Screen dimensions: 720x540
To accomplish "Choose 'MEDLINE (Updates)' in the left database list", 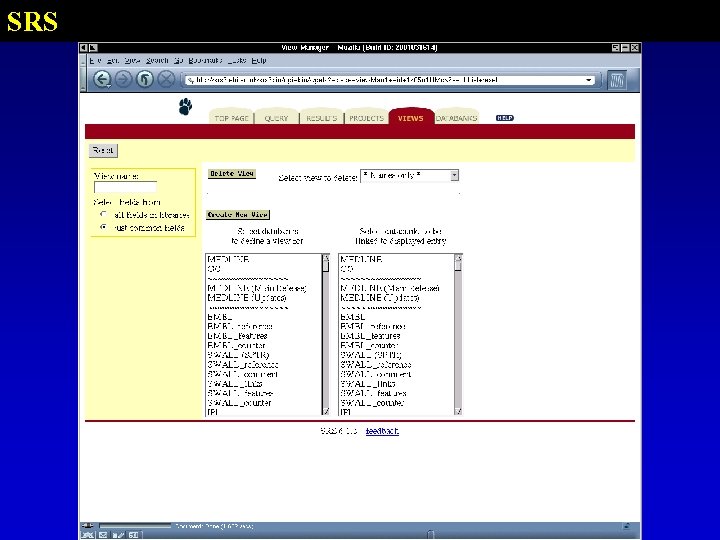I will 247,298.
